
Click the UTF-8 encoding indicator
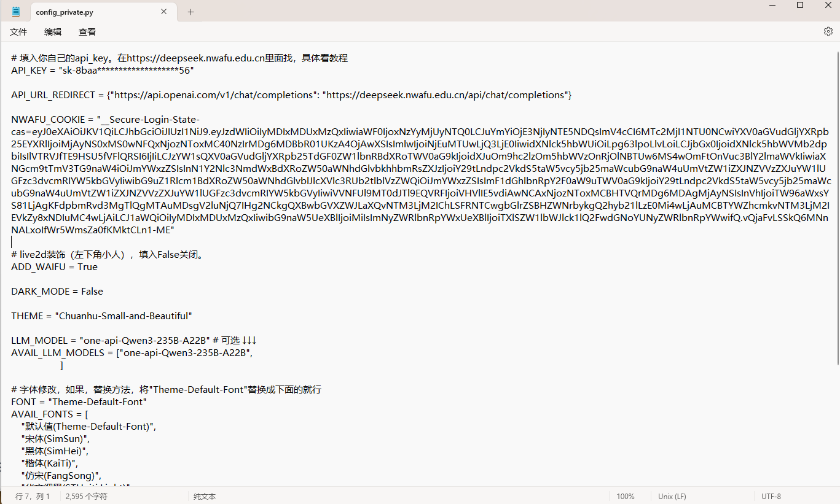pyautogui.click(x=771, y=496)
